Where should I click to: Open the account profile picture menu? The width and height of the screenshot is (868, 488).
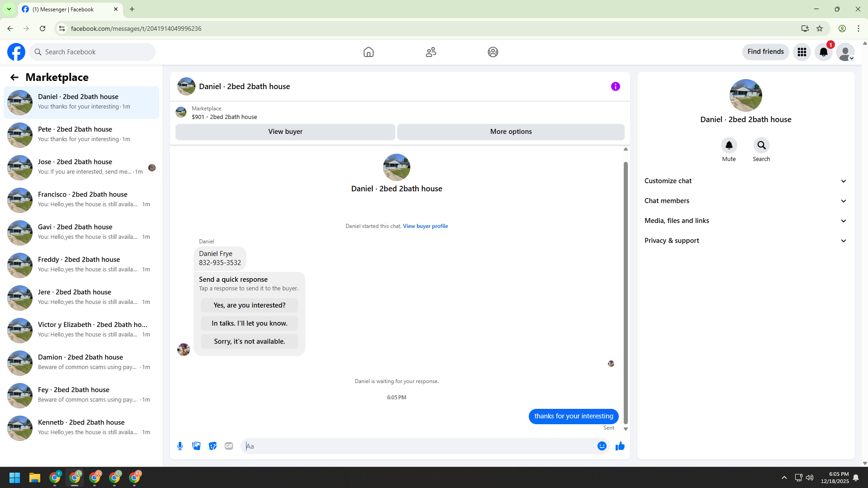pyautogui.click(x=845, y=52)
